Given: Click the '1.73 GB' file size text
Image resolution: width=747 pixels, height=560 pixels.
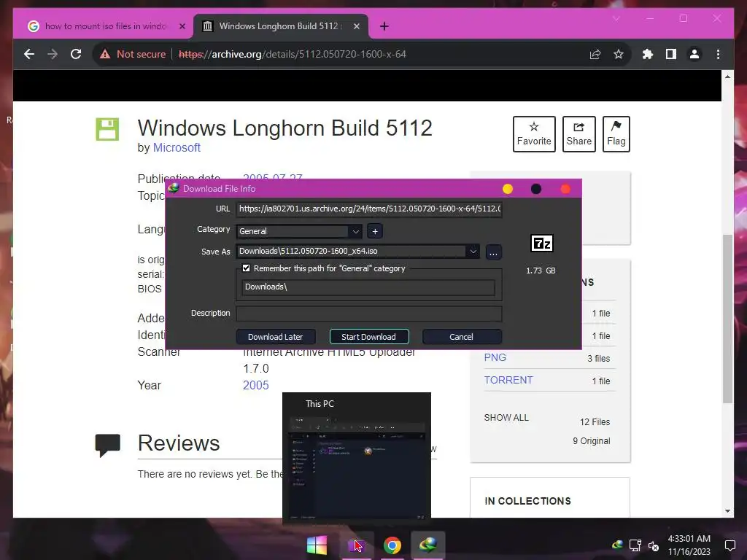Looking at the screenshot, I should (x=541, y=271).
